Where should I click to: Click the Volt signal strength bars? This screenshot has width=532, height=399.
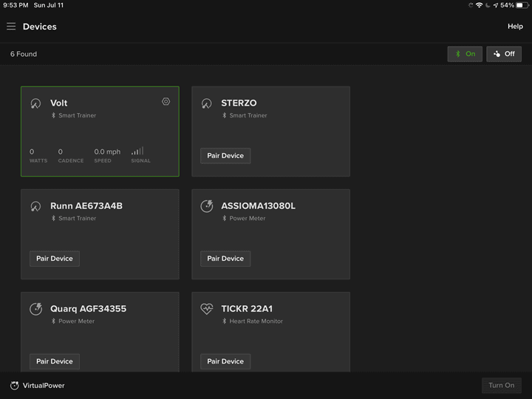[x=137, y=151]
